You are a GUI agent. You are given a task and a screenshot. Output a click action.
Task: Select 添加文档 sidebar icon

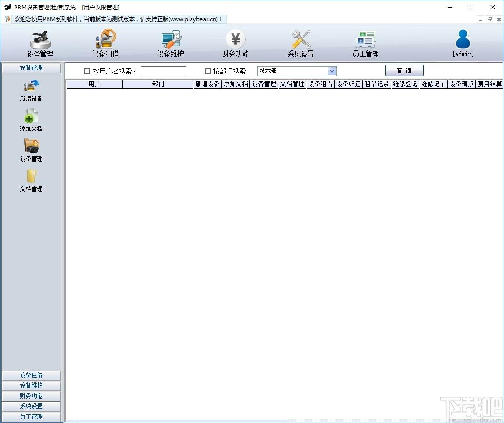pyautogui.click(x=31, y=116)
